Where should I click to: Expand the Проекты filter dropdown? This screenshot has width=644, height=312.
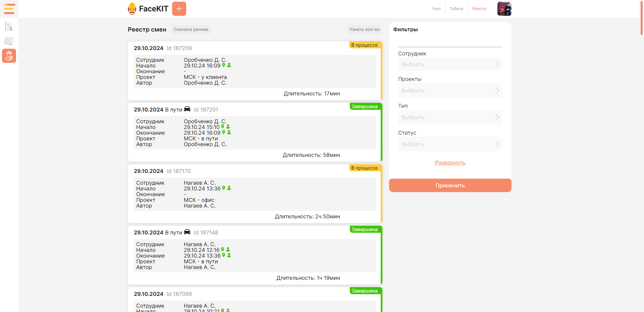(x=450, y=90)
